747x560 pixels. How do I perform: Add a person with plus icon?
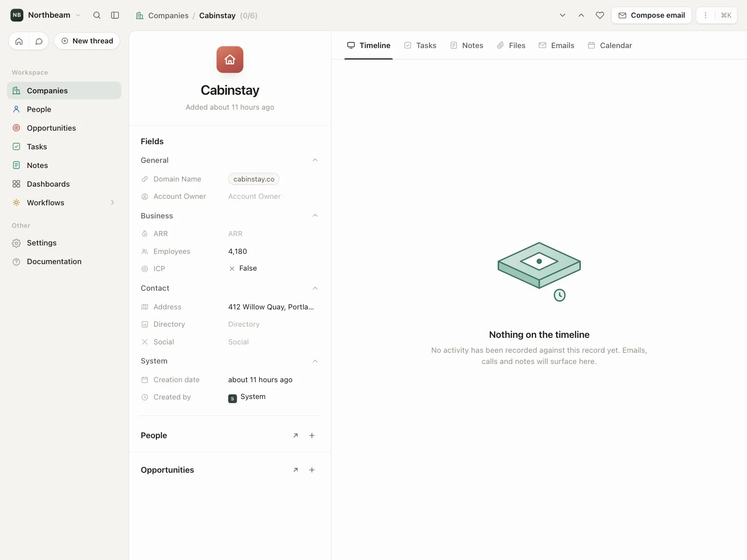point(312,435)
